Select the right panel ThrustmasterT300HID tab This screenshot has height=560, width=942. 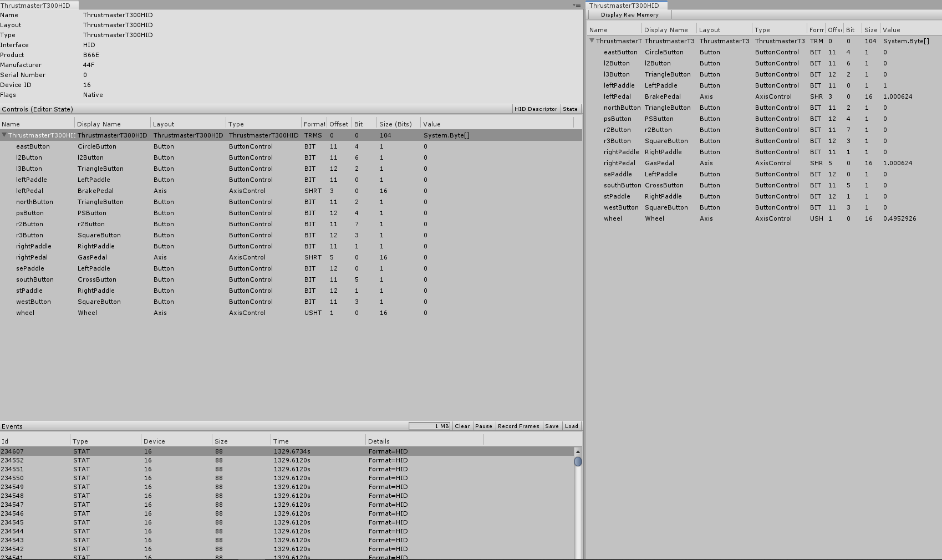tap(625, 5)
